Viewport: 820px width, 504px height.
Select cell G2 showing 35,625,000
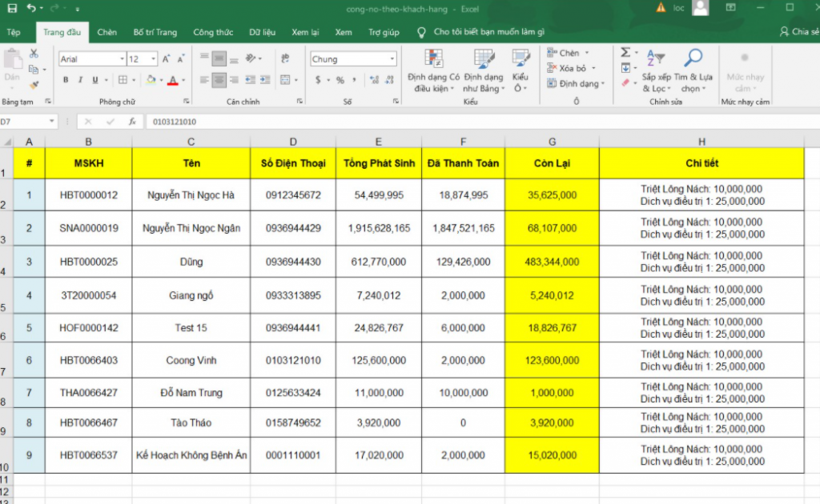550,194
